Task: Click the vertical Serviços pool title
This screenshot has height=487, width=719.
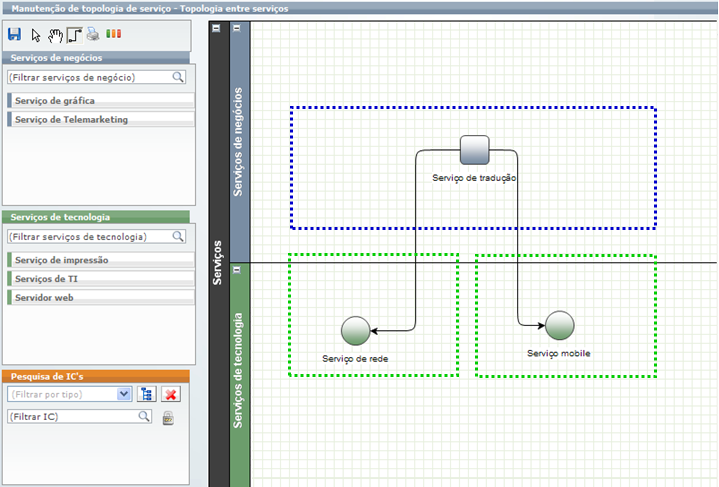Action: 217,263
